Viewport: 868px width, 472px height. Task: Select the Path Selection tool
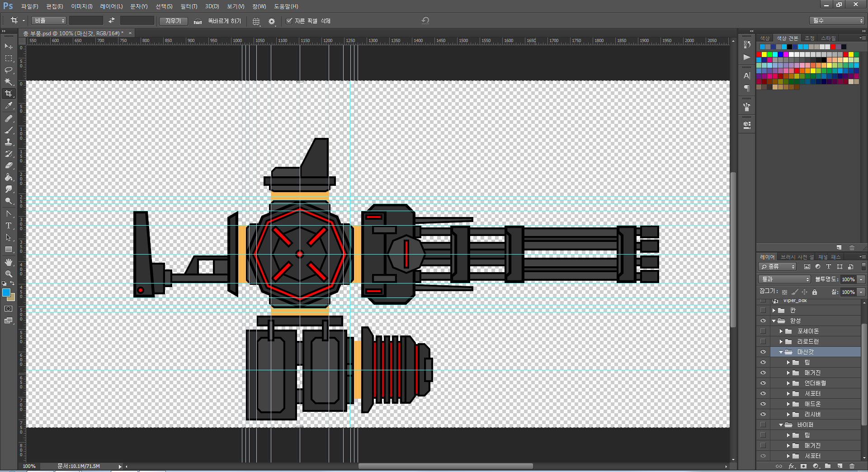9,237
